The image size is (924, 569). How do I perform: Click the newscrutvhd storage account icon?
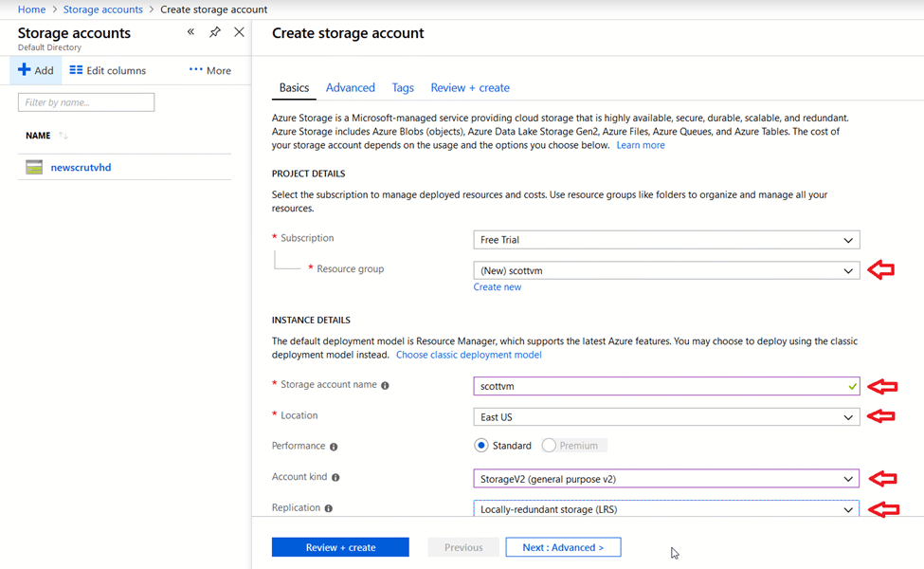click(34, 167)
